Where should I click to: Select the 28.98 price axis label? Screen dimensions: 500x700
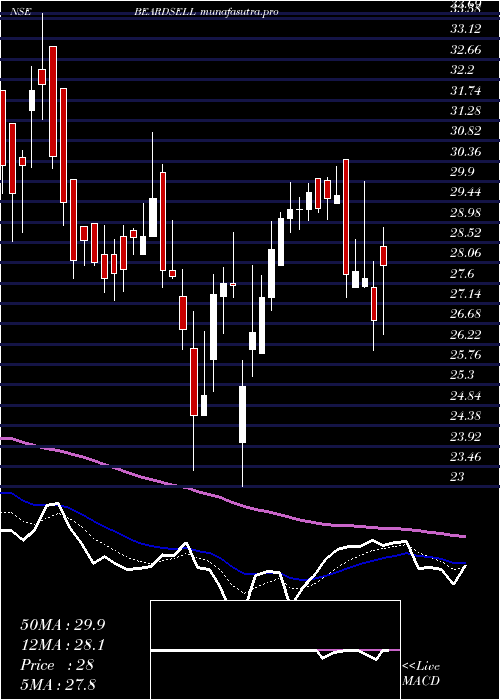[466, 213]
